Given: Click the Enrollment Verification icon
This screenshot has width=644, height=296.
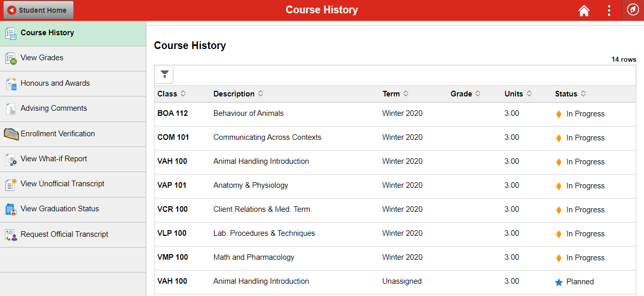Looking at the screenshot, I should click(11, 134).
